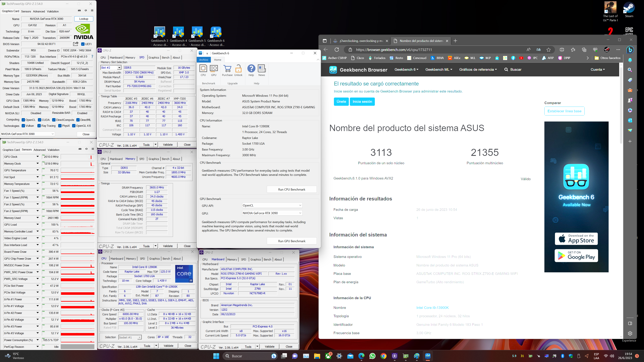Viewport: 644px width, 362px height.
Task: Open the GPU API OpenCL dropdown in Geekbench
Action: pos(272,205)
